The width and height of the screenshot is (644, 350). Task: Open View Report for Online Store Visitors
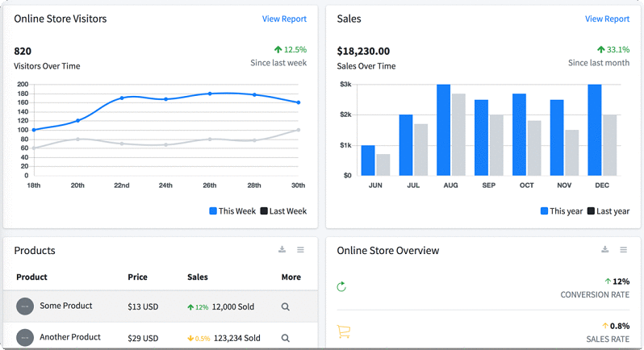tap(284, 19)
